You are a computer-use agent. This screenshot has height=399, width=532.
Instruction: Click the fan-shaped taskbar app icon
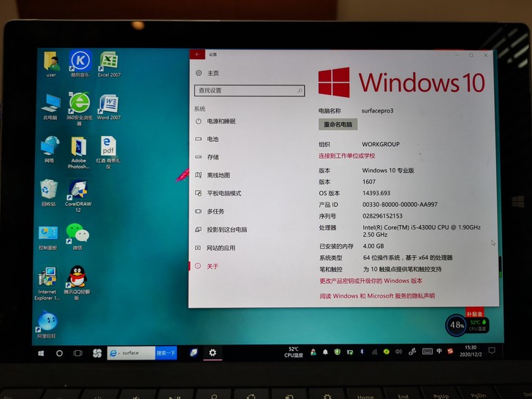[x=97, y=353]
